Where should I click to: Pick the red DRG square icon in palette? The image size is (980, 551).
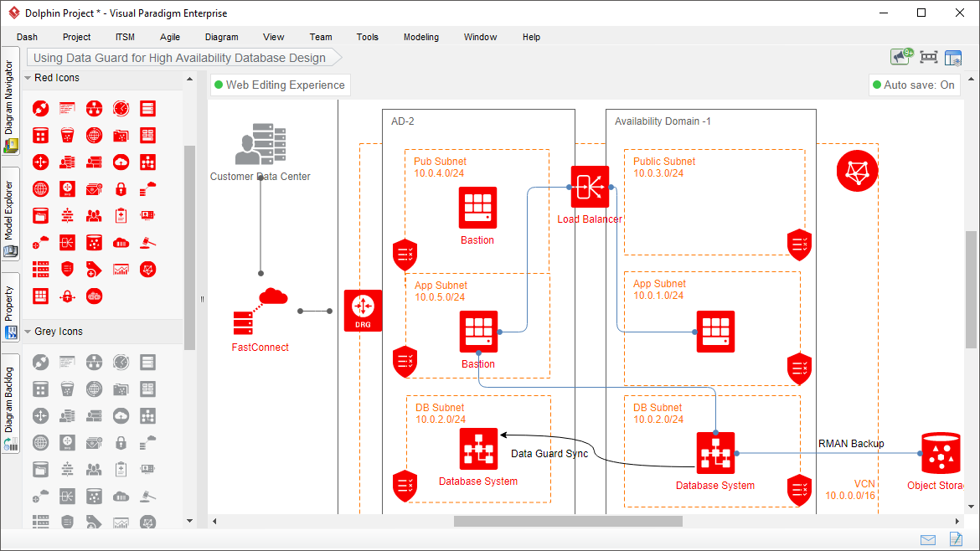pyautogui.click(x=68, y=188)
